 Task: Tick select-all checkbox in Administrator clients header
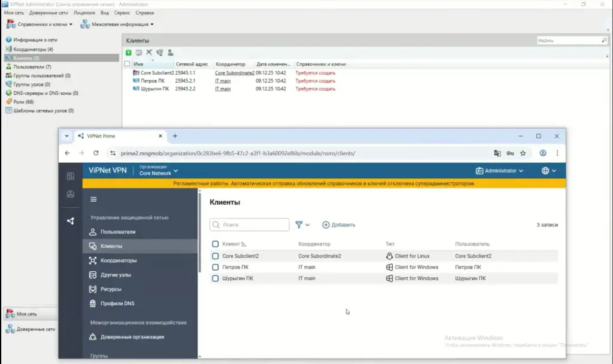[x=127, y=63]
